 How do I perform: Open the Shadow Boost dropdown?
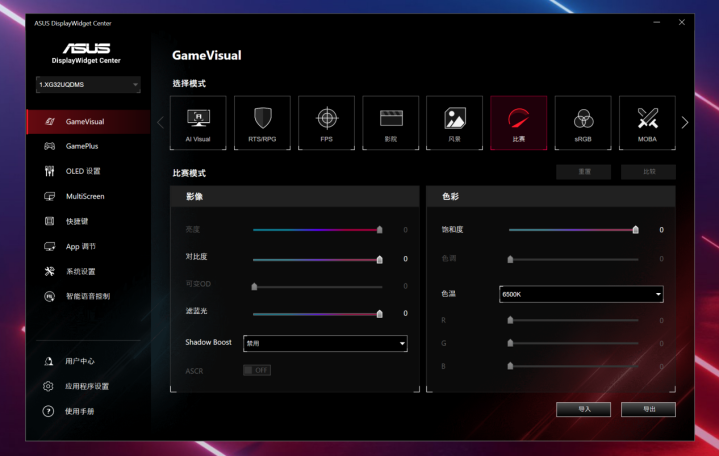point(325,343)
